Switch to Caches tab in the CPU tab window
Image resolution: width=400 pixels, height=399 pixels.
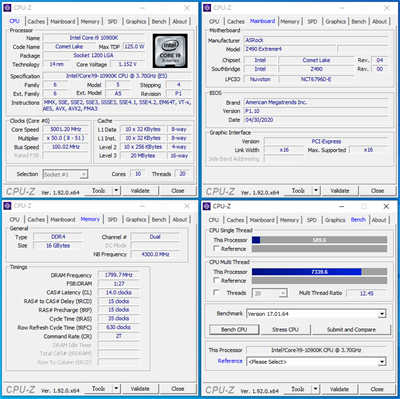coord(36,21)
